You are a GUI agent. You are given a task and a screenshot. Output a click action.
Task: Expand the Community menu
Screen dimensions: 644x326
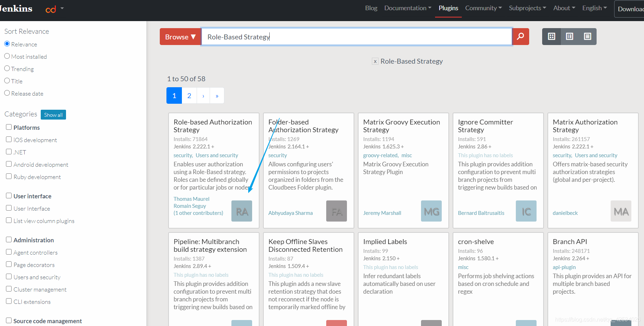coord(484,8)
